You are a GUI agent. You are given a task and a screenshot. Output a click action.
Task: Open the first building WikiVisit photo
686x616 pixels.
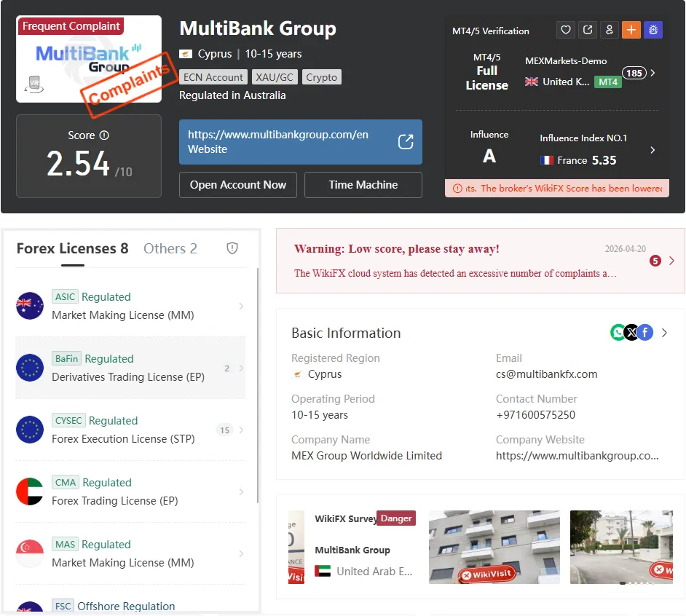[x=494, y=547]
